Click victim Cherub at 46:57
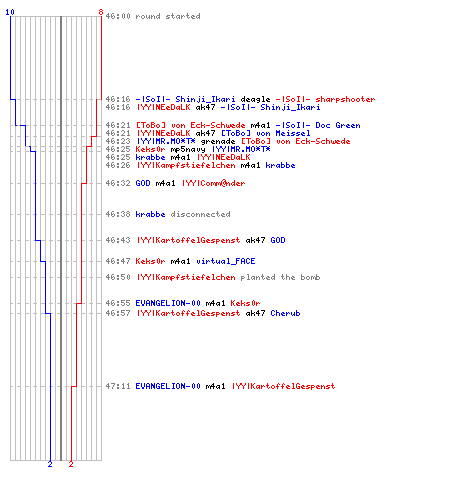Viewport: 450px width, 500px height. tap(285, 313)
